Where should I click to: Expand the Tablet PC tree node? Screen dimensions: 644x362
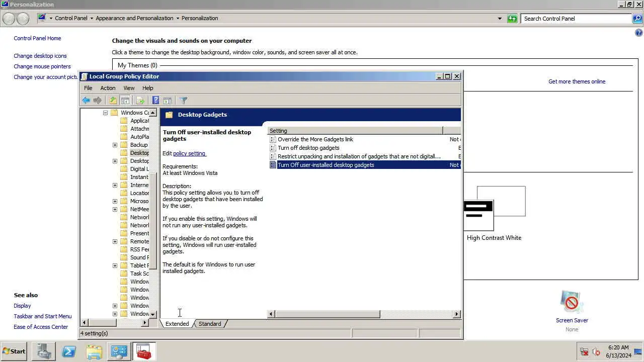tap(115, 265)
